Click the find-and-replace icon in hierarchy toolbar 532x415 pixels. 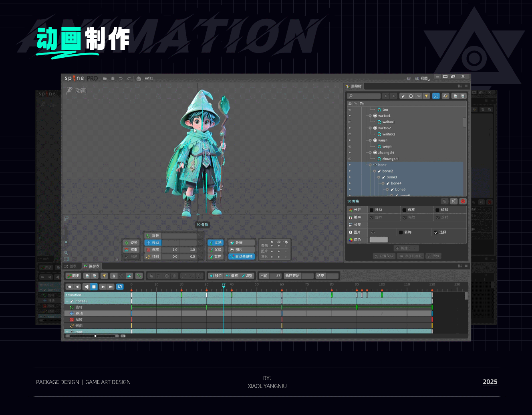click(x=445, y=96)
